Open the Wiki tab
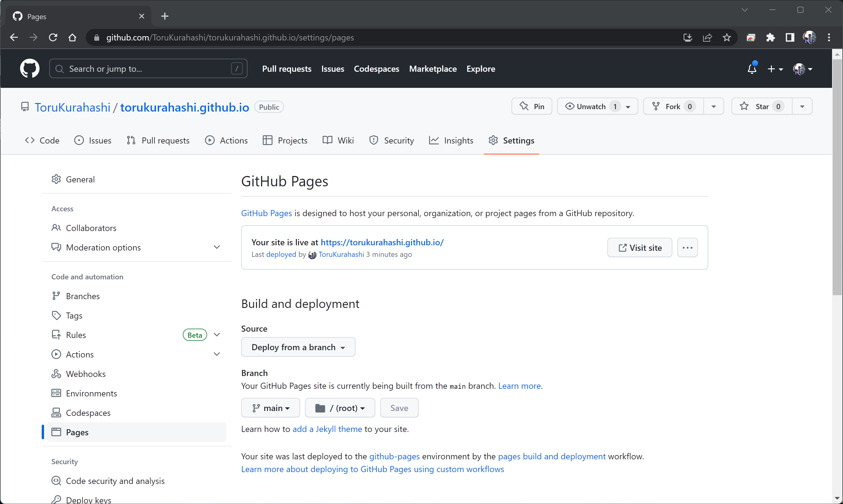843x504 pixels. [x=338, y=140]
